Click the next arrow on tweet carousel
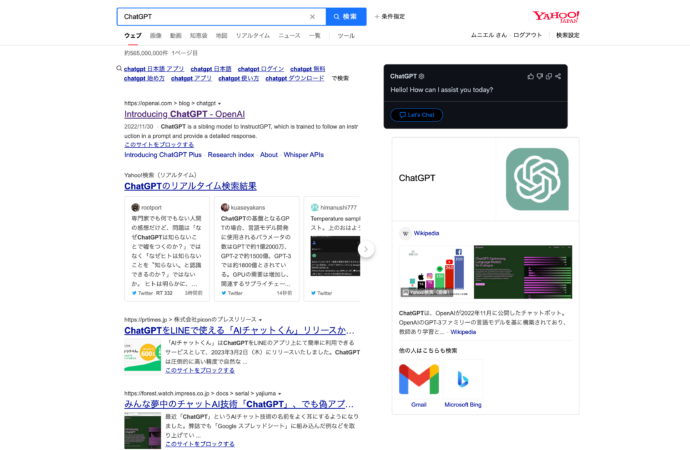Screen dimensions: 690x450 [366, 249]
